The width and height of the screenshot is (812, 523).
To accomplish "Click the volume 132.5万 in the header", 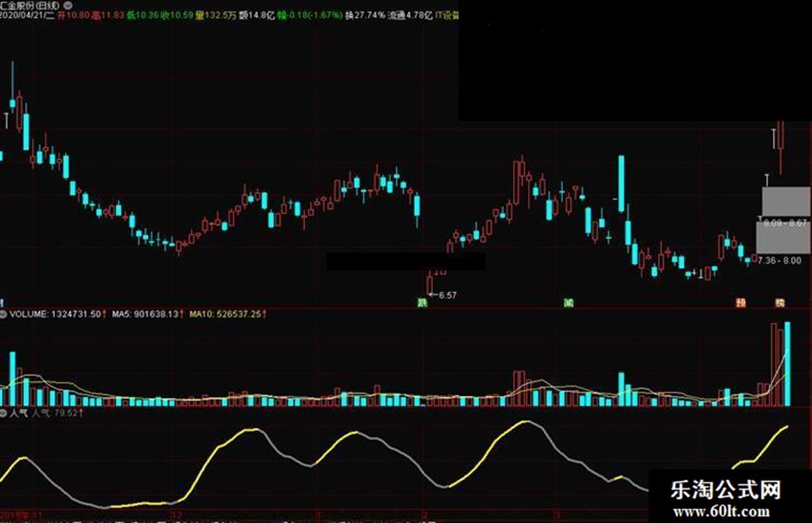I will (216, 15).
